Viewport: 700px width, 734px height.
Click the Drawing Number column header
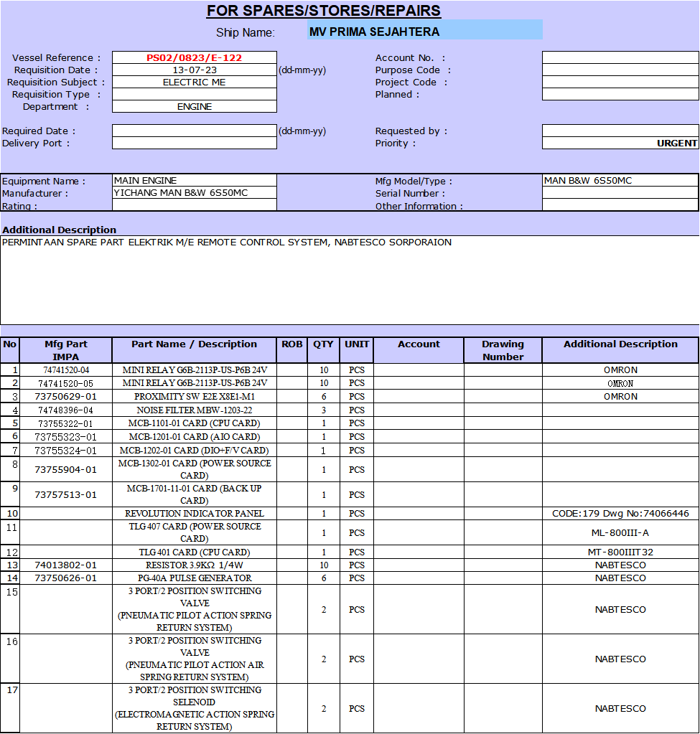(503, 350)
